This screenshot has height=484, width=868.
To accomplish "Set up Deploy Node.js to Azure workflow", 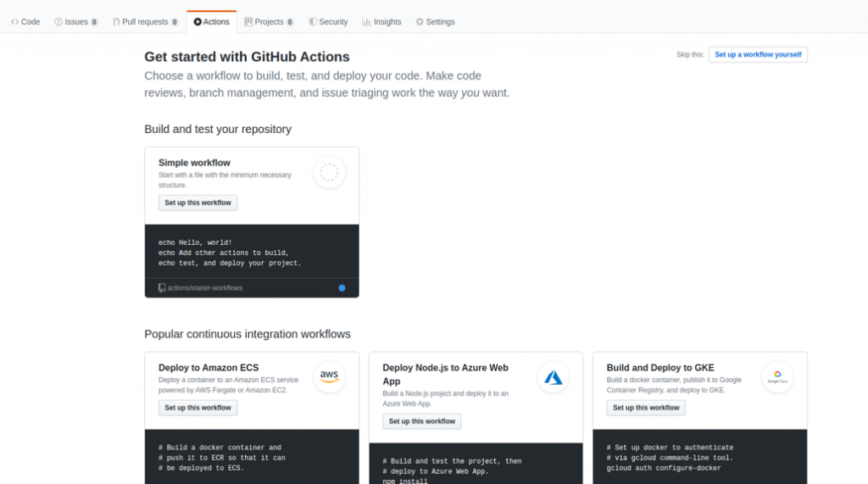I will pyautogui.click(x=422, y=421).
